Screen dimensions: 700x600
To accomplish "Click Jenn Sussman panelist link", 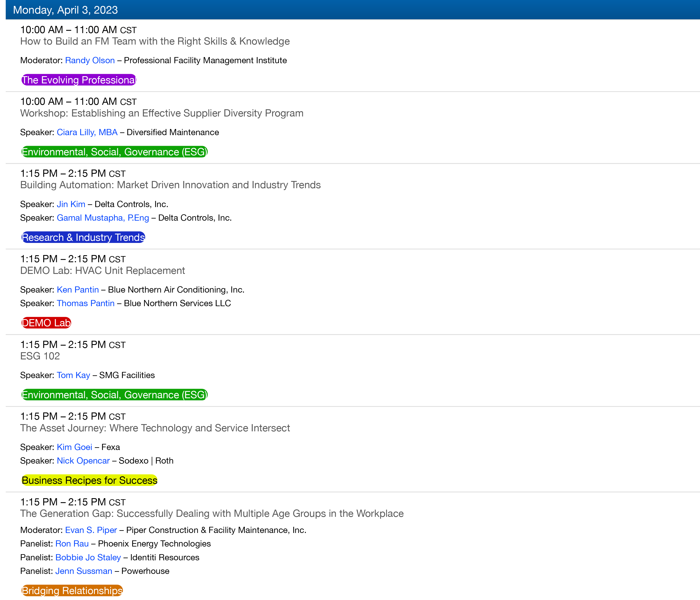I will 84,571.
